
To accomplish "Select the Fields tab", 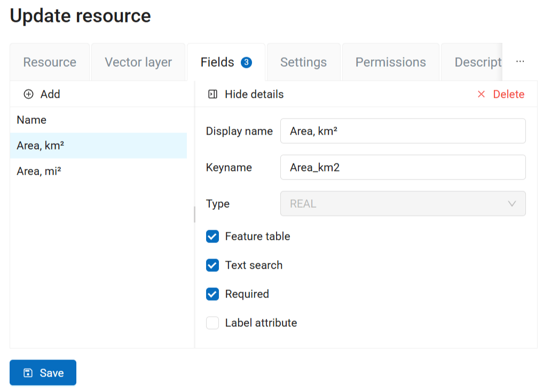I will pos(226,62).
